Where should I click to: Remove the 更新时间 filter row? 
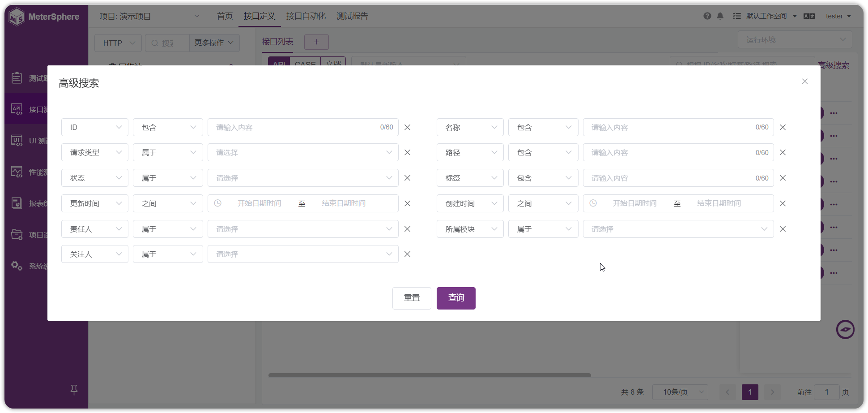click(407, 203)
